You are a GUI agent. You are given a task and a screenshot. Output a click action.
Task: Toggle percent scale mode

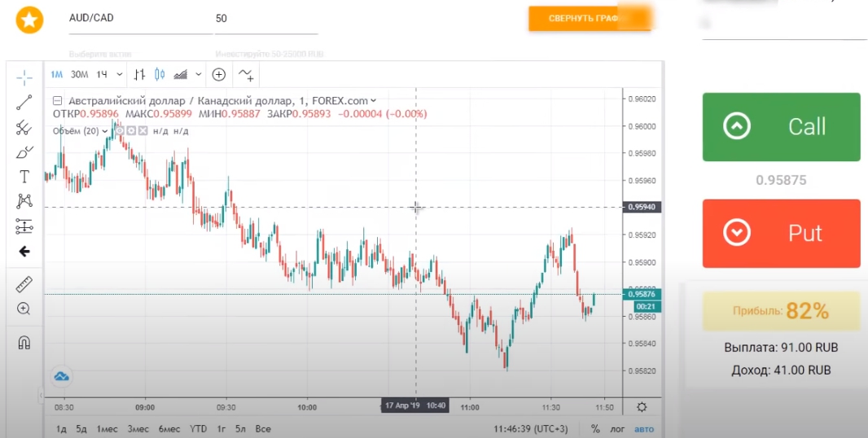pos(595,428)
